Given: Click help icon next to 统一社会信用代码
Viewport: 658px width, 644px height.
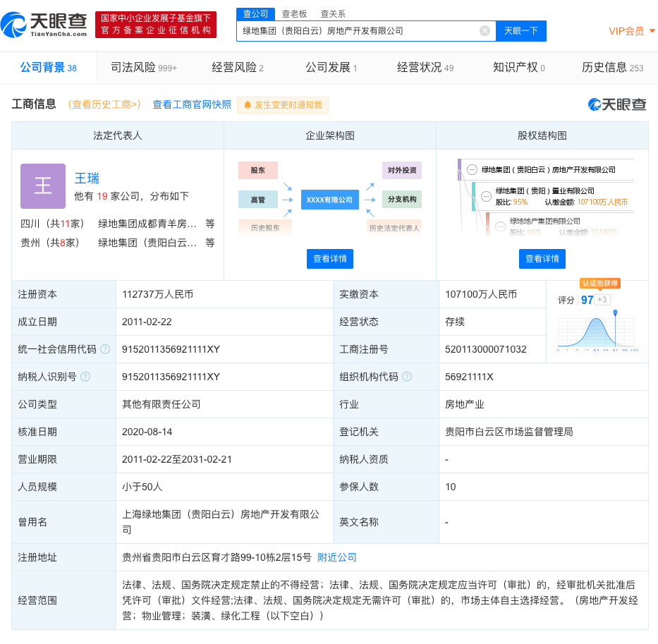Looking at the screenshot, I should click(105, 349).
